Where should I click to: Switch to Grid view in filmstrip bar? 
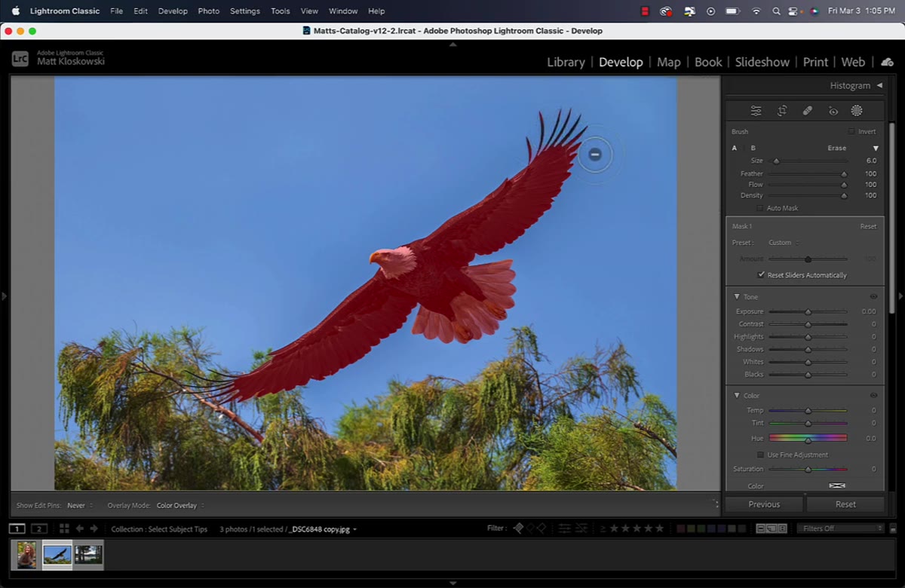coord(64,528)
